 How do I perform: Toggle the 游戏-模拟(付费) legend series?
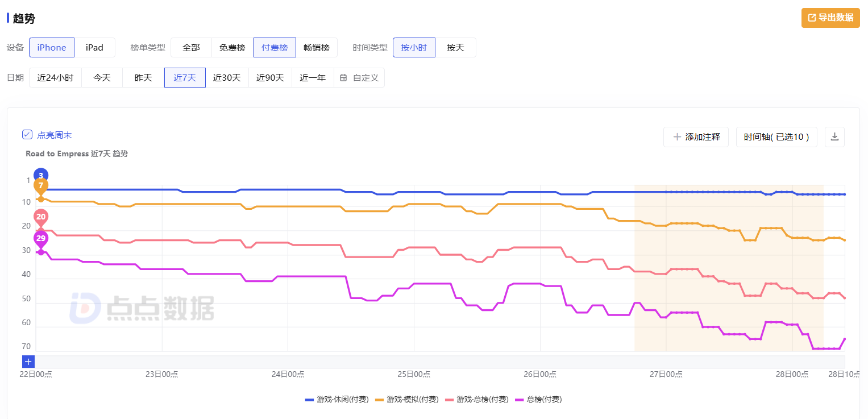(x=407, y=400)
